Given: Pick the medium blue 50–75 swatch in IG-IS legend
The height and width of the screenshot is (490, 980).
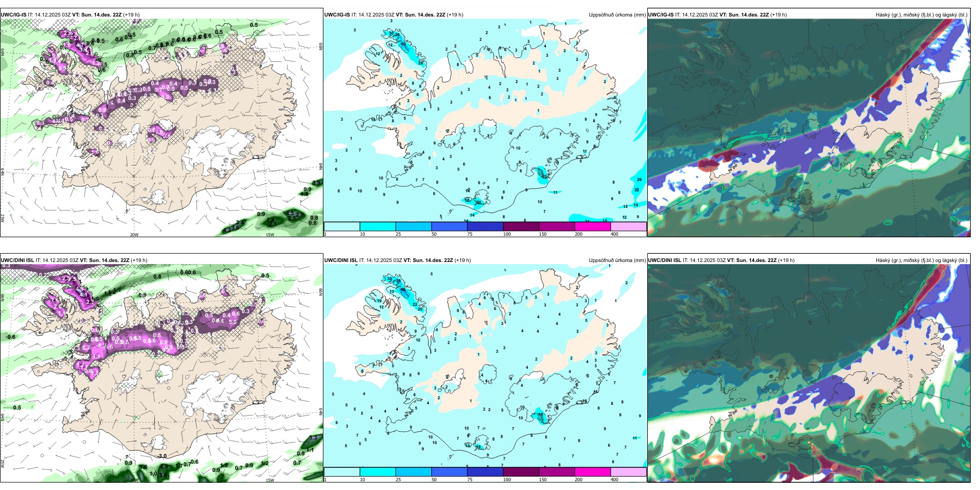Looking at the screenshot, I should point(449,226).
